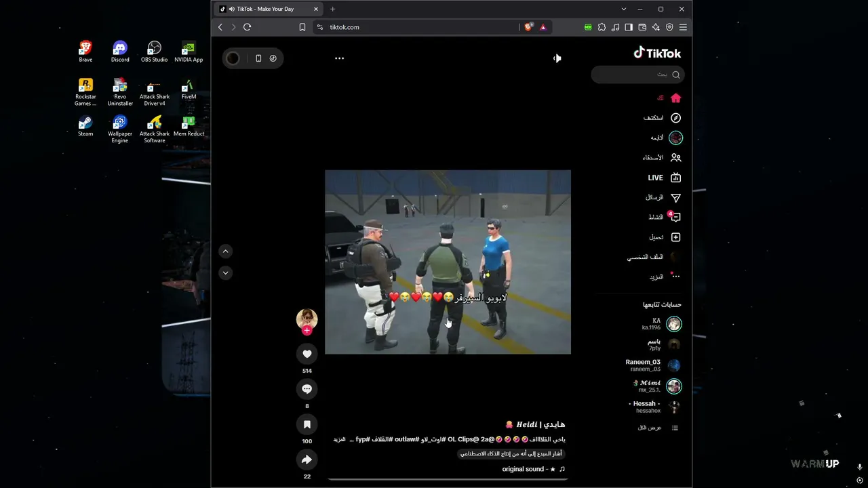This screenshot has width=868, height=488.
Task: Open Brave Leo AI sparkle icon
Action: pyautogui.click(x=656, y=27)
